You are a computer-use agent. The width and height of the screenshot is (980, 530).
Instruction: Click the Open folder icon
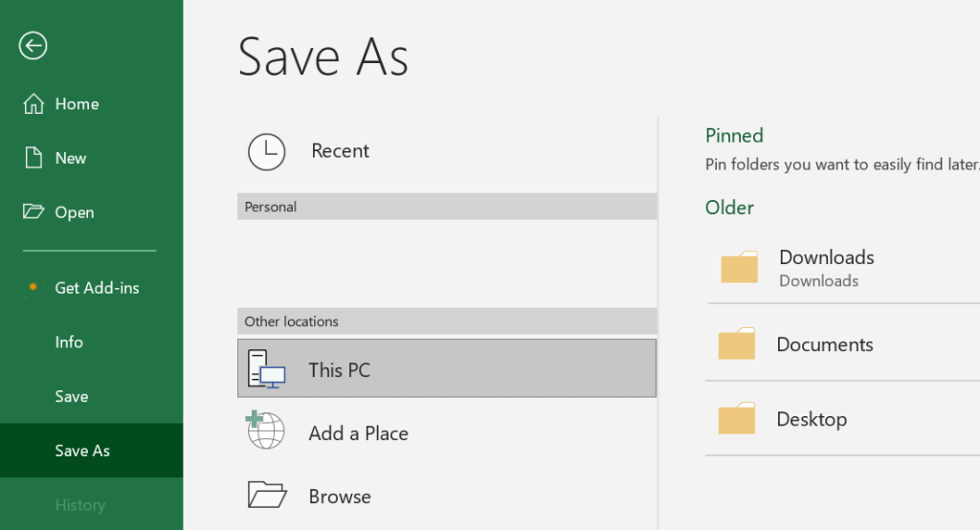[33, 212]
